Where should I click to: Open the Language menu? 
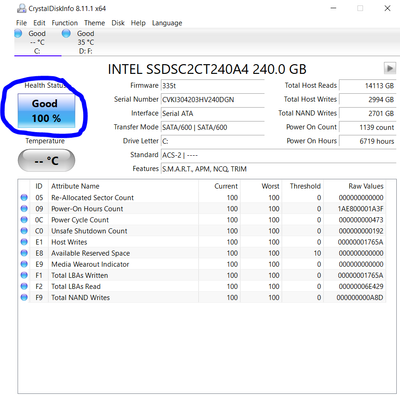point(167,23)
